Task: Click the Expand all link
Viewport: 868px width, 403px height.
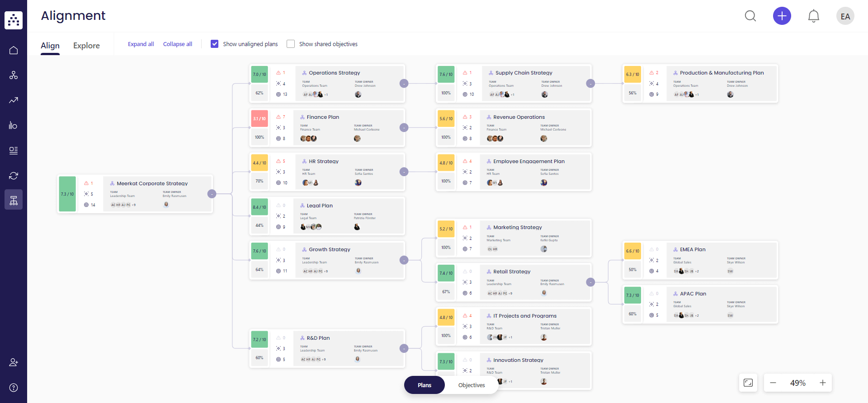Action: pyautogui.click(x=141, y=44)
